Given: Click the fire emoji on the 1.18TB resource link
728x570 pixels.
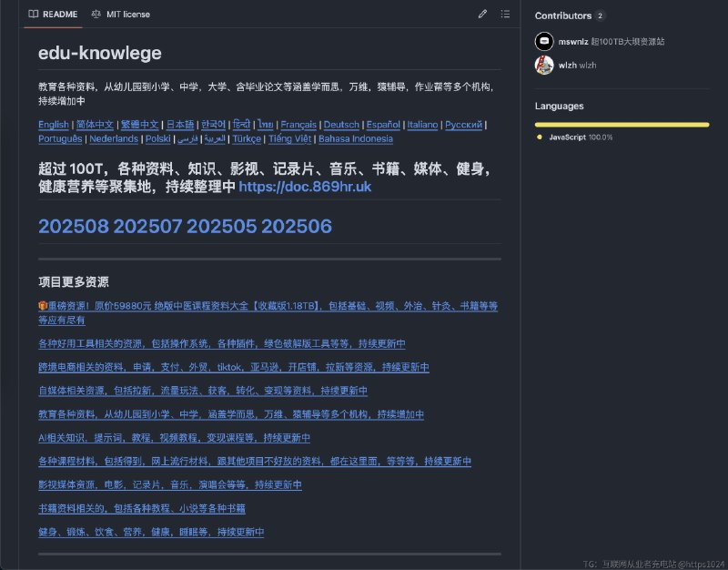Looking at the screenshot, I should click(42, 306).
